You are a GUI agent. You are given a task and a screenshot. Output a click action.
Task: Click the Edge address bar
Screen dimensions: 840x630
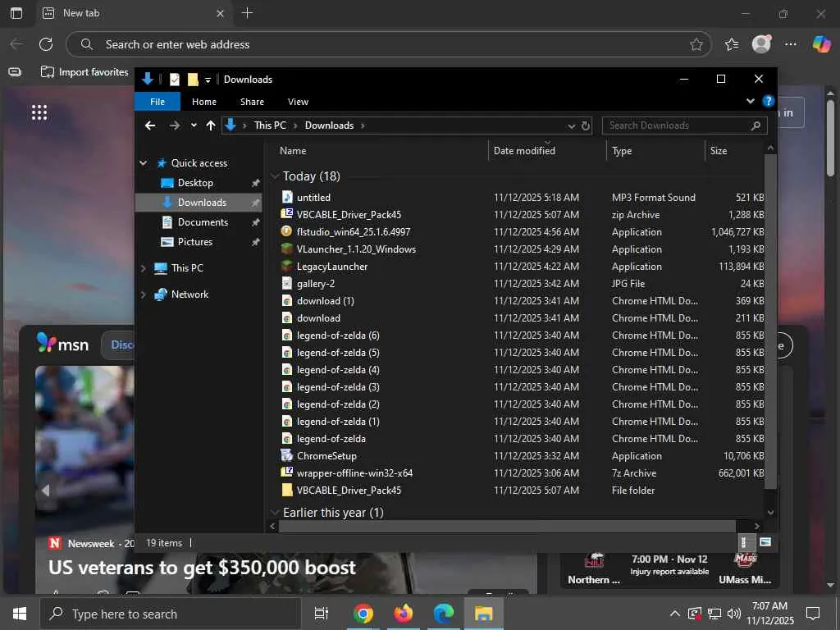[388, 44]
